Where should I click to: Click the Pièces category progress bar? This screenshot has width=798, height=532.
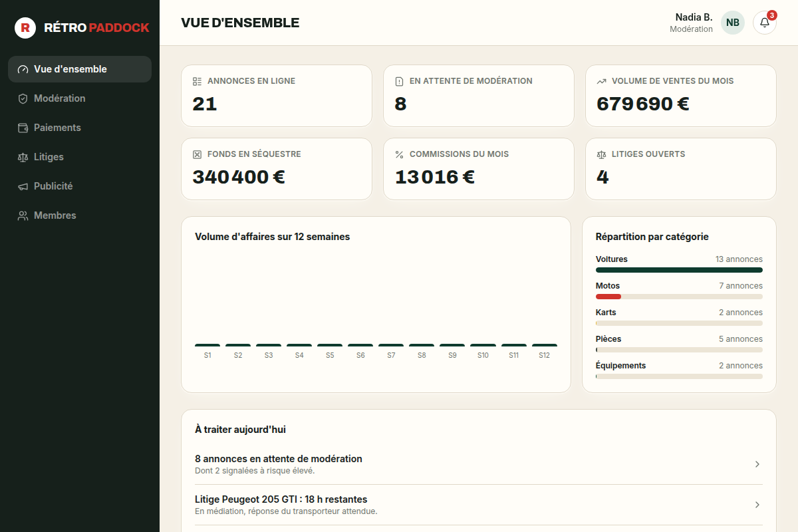point(679,350)
